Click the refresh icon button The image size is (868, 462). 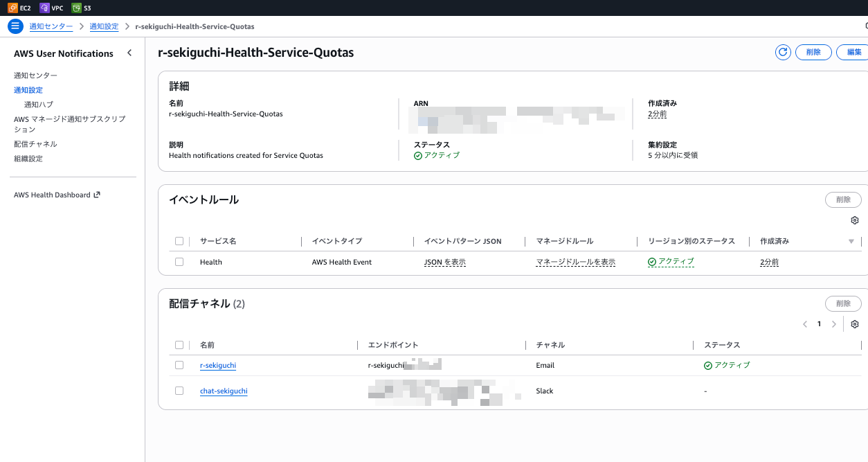pos(783,53)
